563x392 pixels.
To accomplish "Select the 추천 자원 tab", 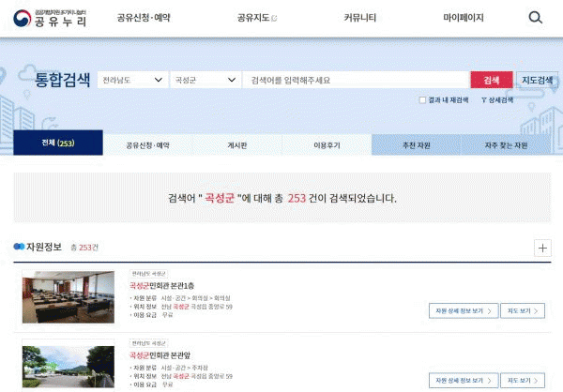I will click(x=417, y=144).
